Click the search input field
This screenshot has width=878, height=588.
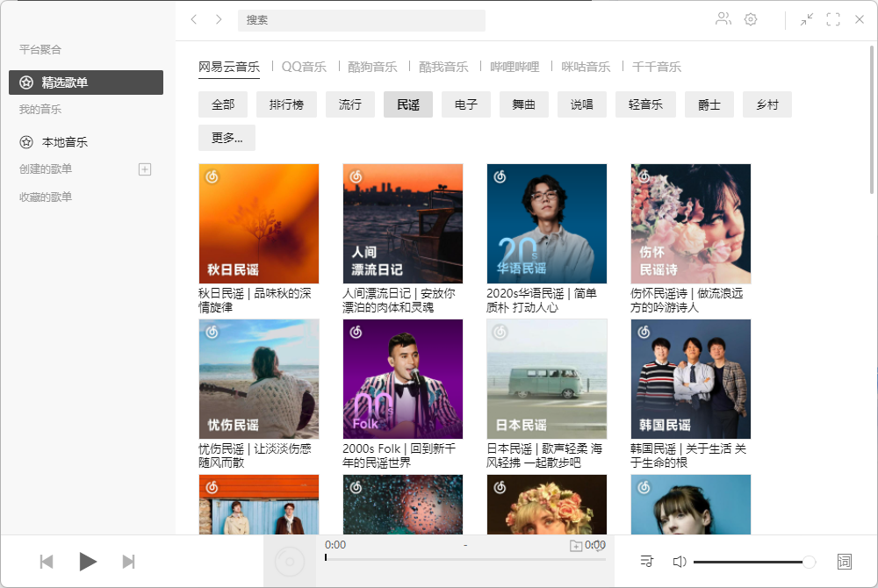click(362, 20)
